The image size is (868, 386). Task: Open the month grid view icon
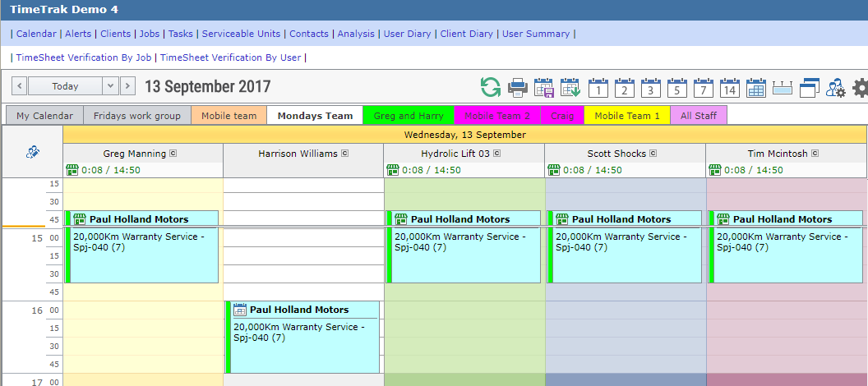point(756,88)
